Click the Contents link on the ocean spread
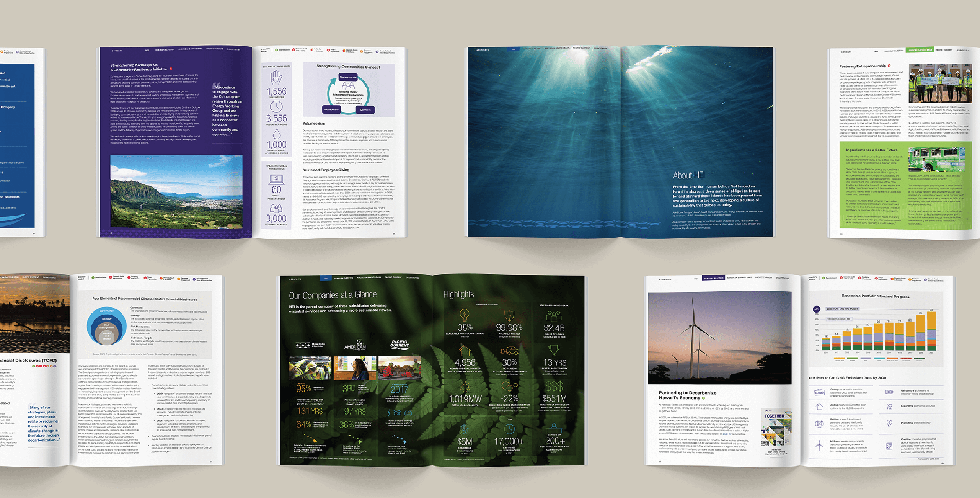This screenshot has height=498, width=980. pyautogui.click(x=483, y=50)
